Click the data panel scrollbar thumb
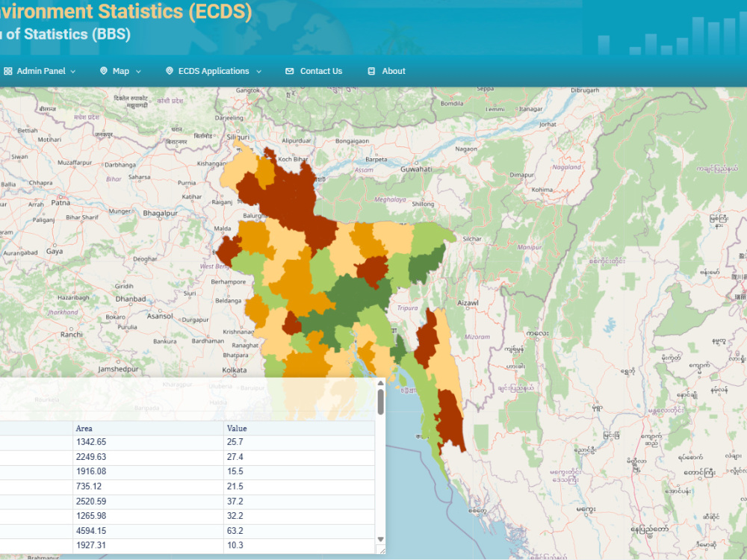Image resolution: width=747 pixels, height=560 pixels. click(x=381, y=402)
